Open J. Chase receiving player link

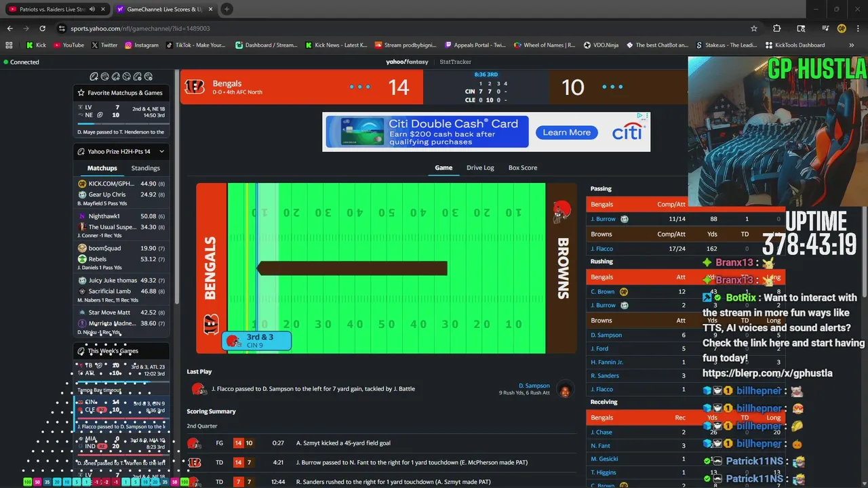[601, 432]
